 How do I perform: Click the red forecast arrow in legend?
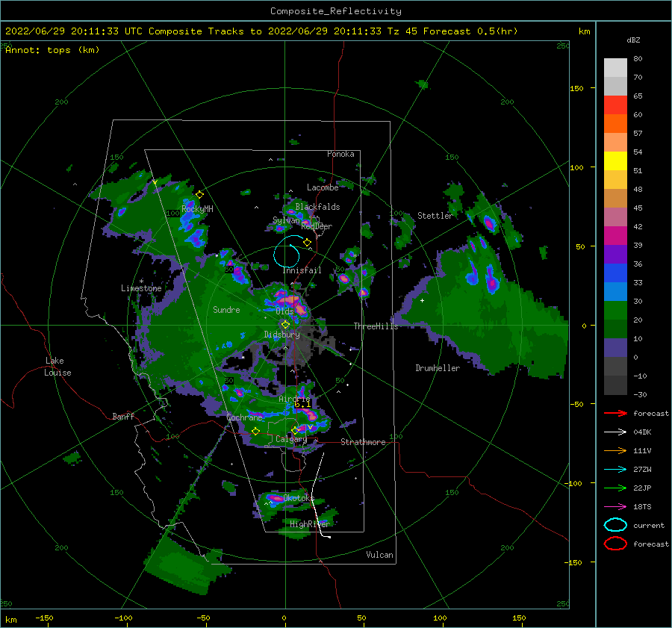(615, 413)
